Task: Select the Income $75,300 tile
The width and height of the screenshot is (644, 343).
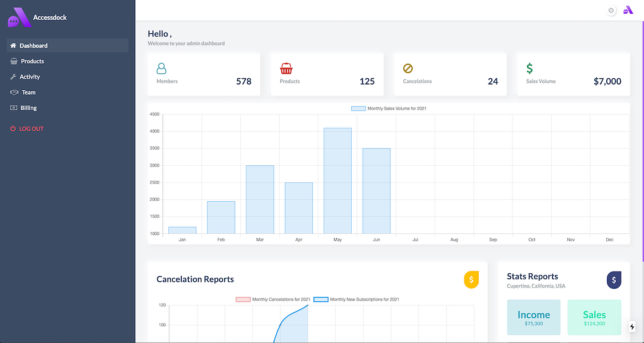Action: [x=534, y=317]
